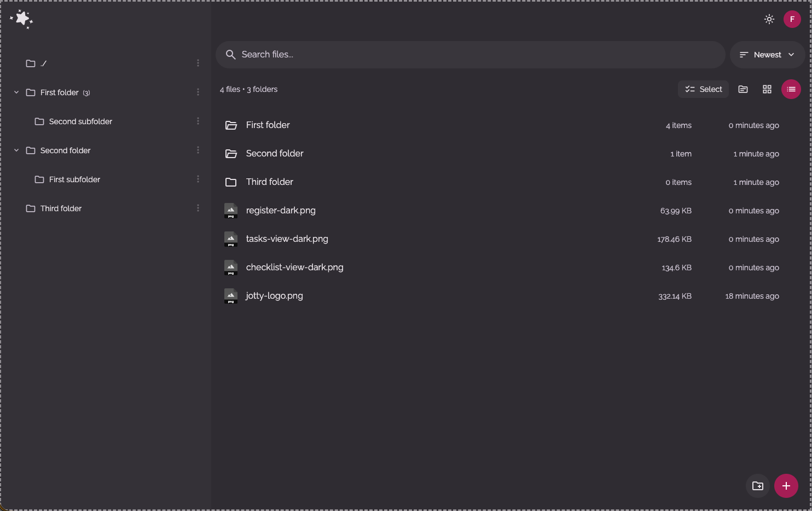The width and height of the screenshot is (812, 511).
Task: Open the jotty-logo.png file
Action: (x=274, y=296)
